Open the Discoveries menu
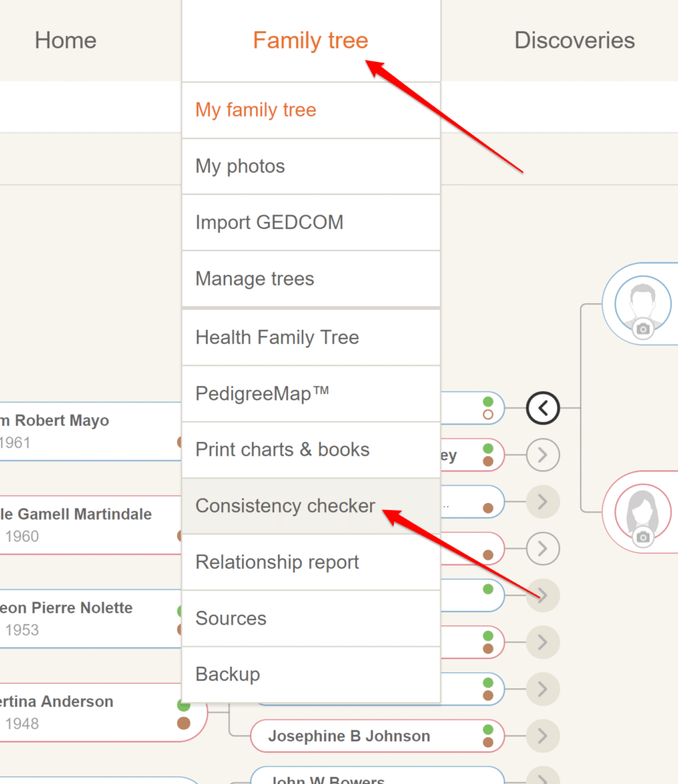This screenshot has height=784, width=678. tap(575, 40)
